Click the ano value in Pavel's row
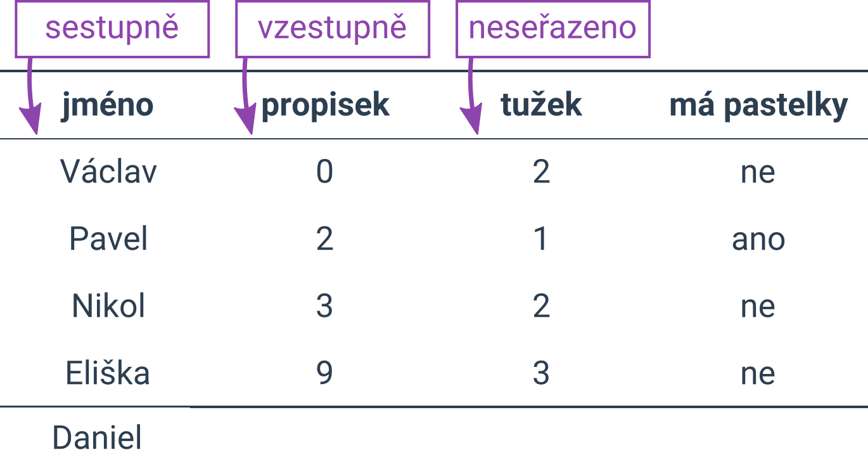 [758, 241]
